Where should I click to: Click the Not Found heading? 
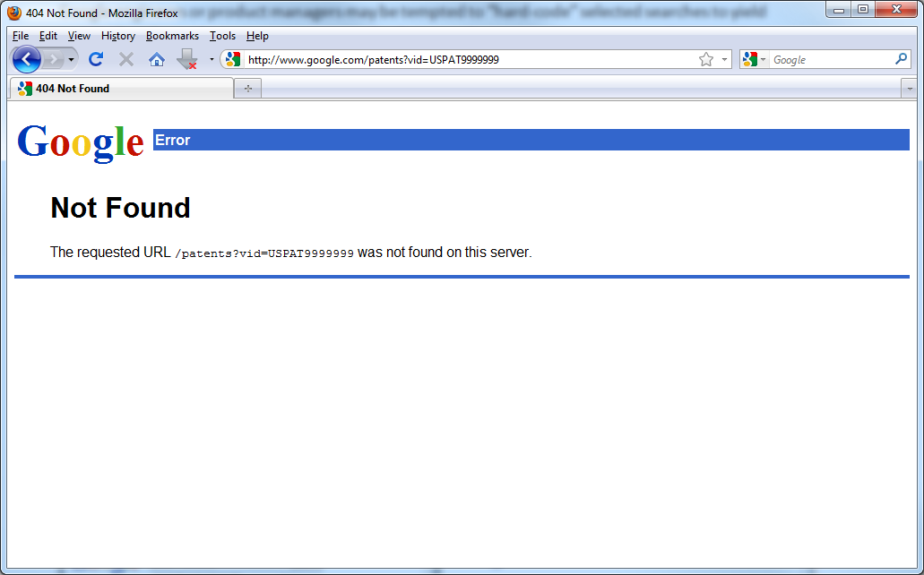tap(120, 208)
